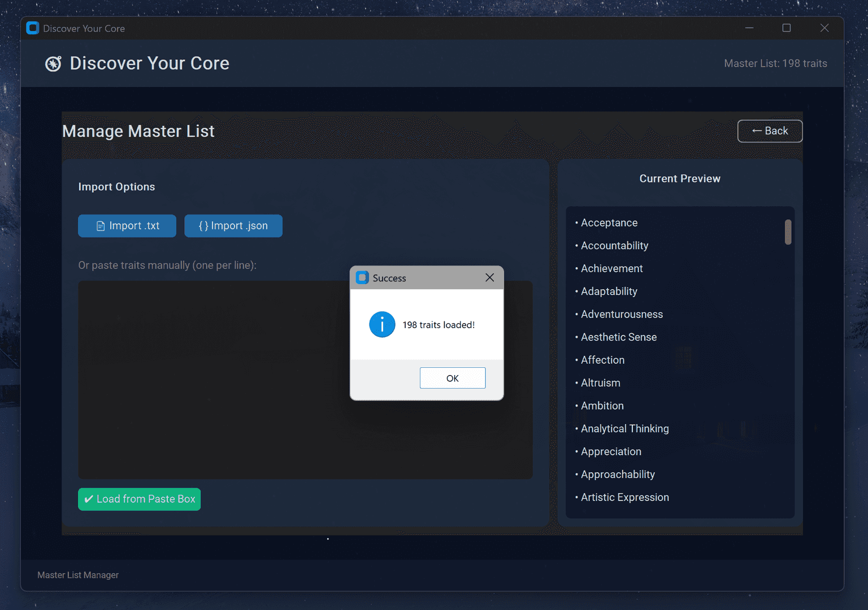Maximize the Discover Your Core window
This screenshot has height=610, width=868.
(x=786, y=28)
